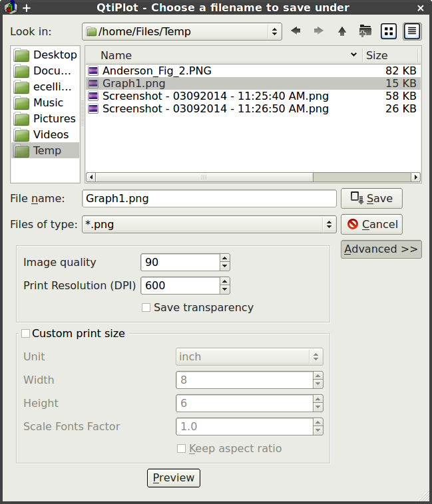Enable the Save transparency checkbox

146,308
